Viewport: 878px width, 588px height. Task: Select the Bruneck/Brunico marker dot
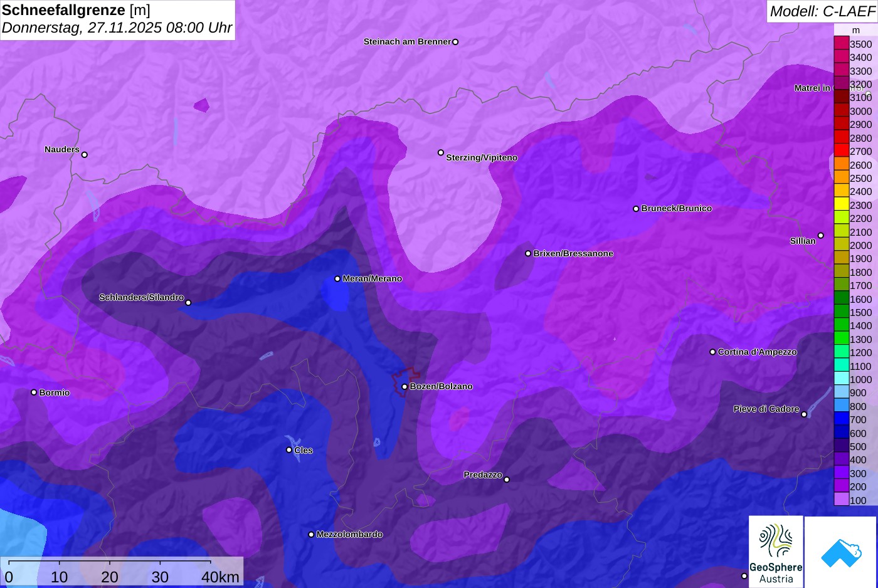[x=636, y=209]
